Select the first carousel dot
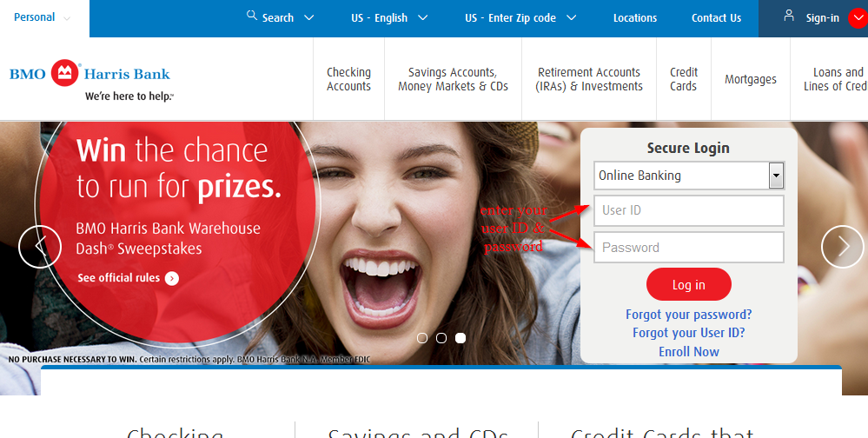 tap(422, 338)
